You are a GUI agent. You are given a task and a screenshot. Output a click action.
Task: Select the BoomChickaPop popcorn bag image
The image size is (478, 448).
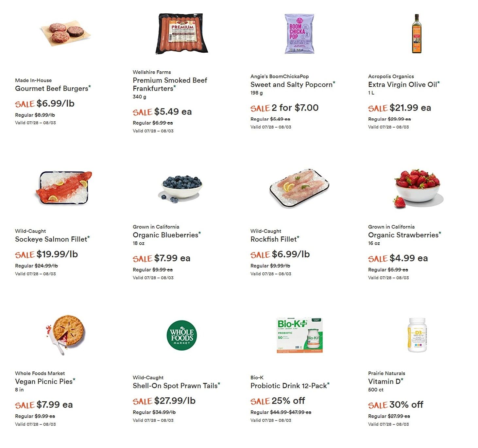coord(299,34)
